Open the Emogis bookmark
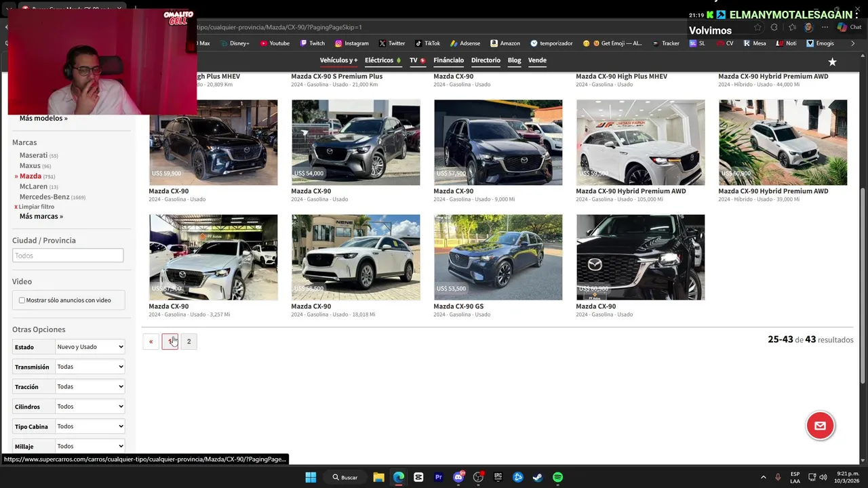The image size is (868, 488). 821,43
